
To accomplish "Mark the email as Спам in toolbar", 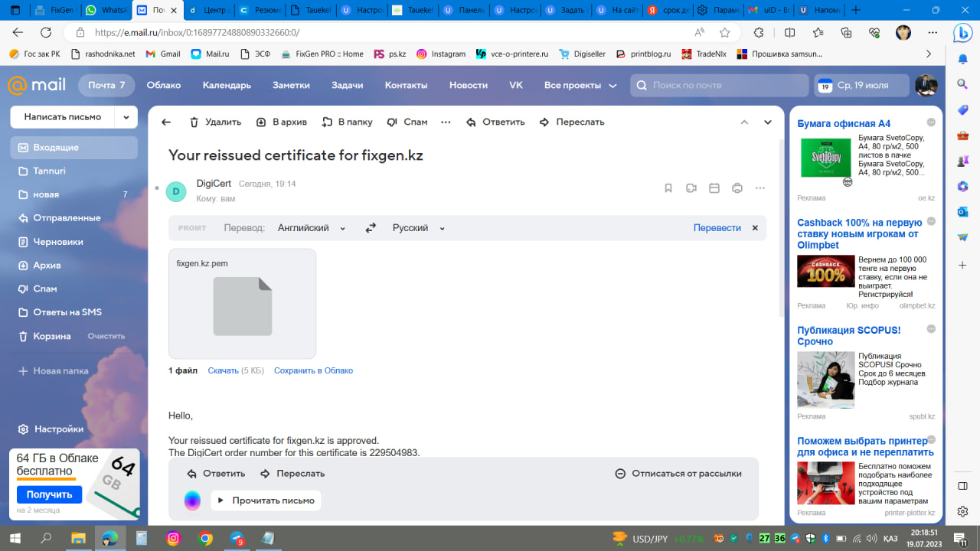I will click(x=407, y=122).
